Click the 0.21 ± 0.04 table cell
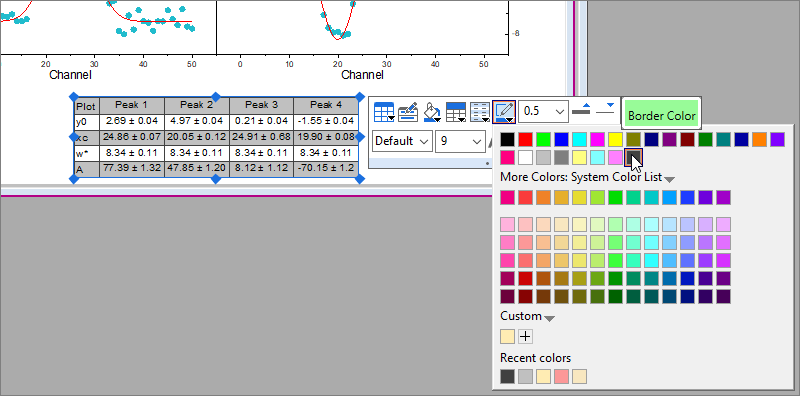The width and height of the screenshot is (800, 396). (x=261, y=121)
